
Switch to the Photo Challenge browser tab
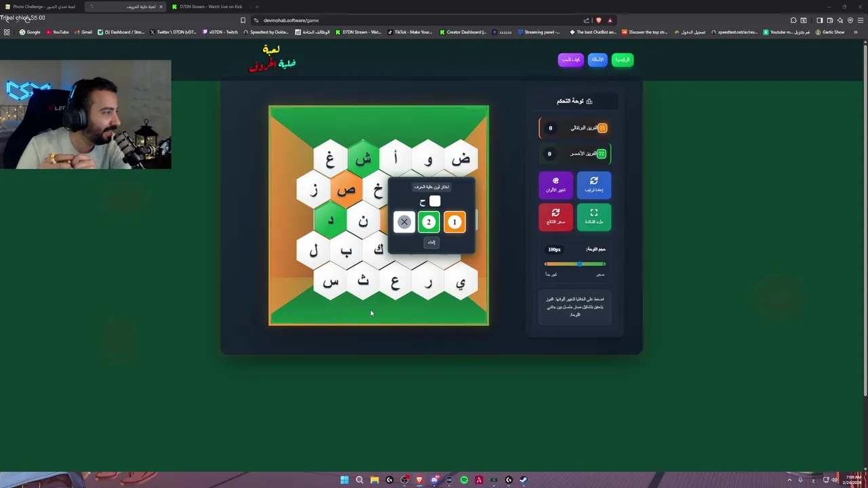point(43,7)
